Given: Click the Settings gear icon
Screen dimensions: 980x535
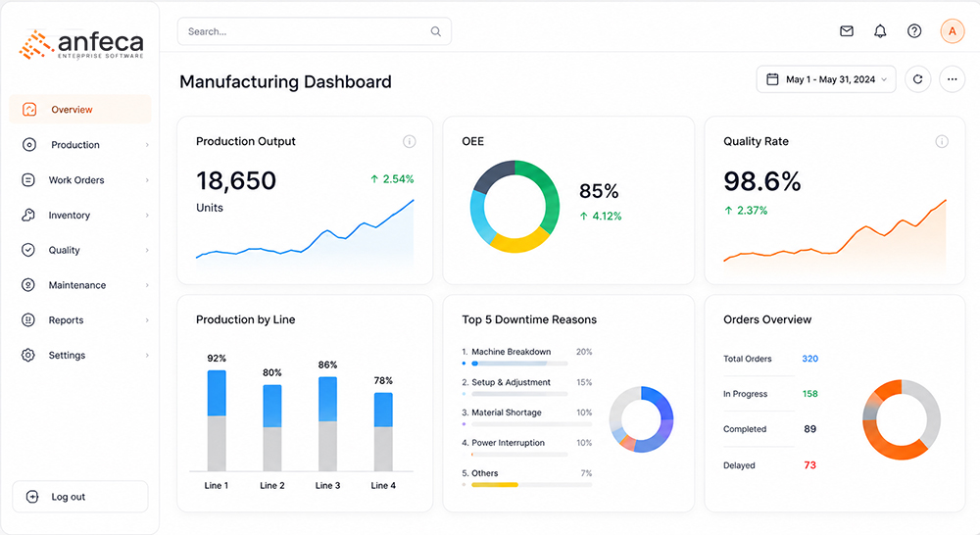Looking at the screenshot, I should 28,355.
